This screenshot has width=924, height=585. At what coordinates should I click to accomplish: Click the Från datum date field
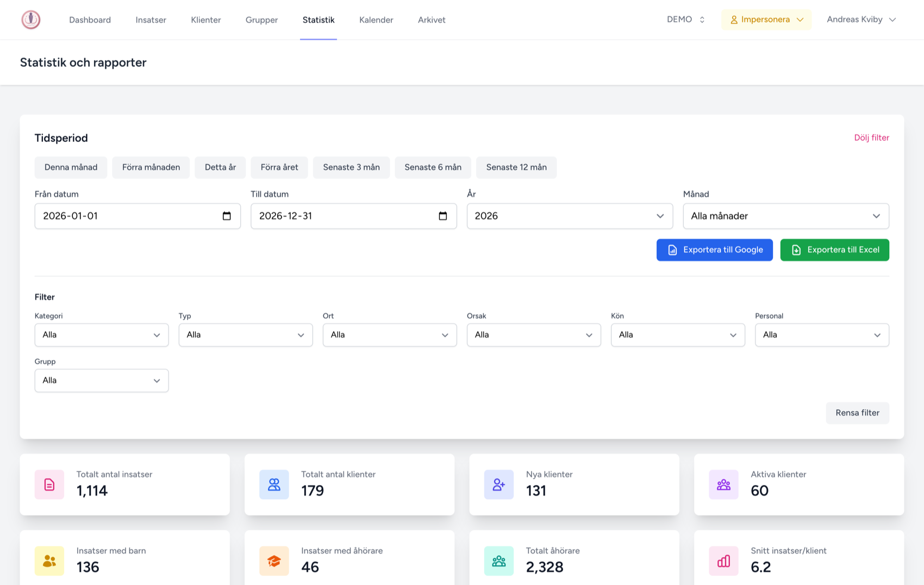[138, 216]
